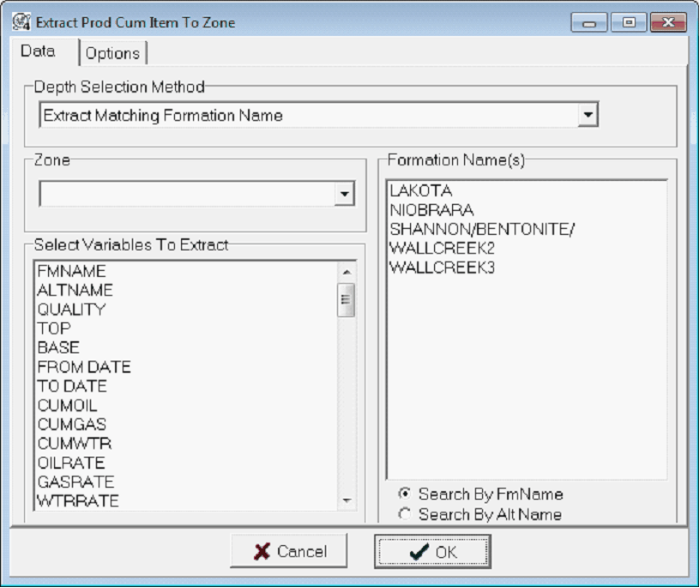Select the Data tab
The height and width of the screenshot is (588, 700).
pos(38,51)
